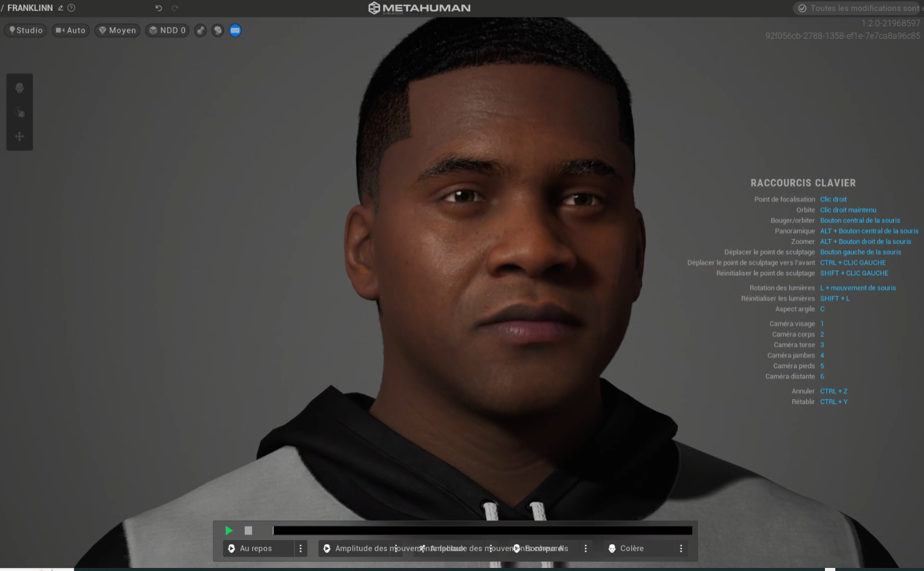Viewport: 924px width, 571px height.
Task: Open the Moyen quality selector
Action: (x=117, y=30)
